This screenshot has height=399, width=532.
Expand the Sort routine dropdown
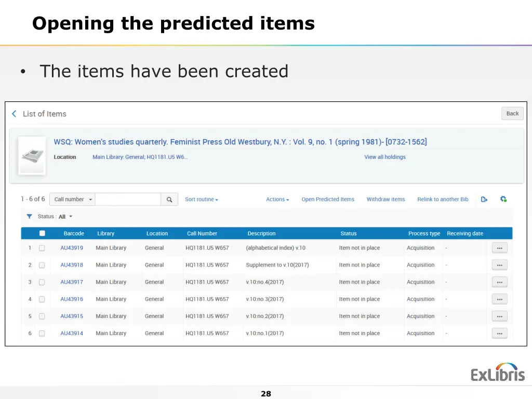click(202, 199)
